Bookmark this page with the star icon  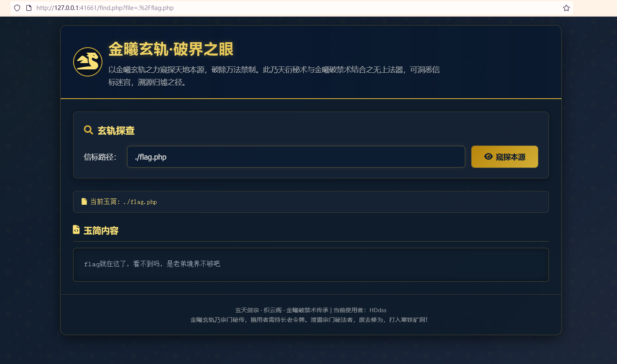[566, 8]
